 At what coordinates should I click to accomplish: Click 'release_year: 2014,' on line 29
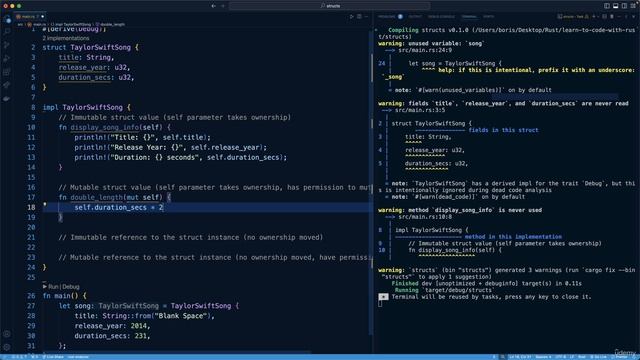[112, 326]
